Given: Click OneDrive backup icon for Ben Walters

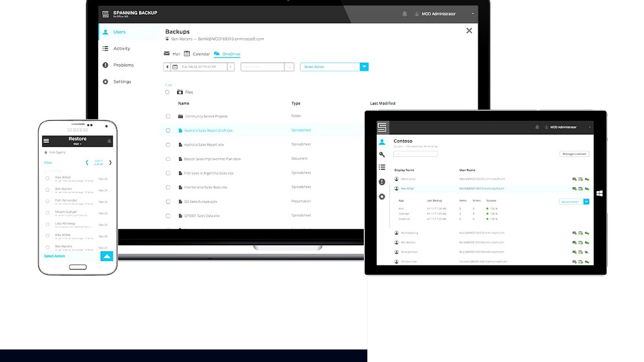Looking at the screenshot, I should 587,242.
